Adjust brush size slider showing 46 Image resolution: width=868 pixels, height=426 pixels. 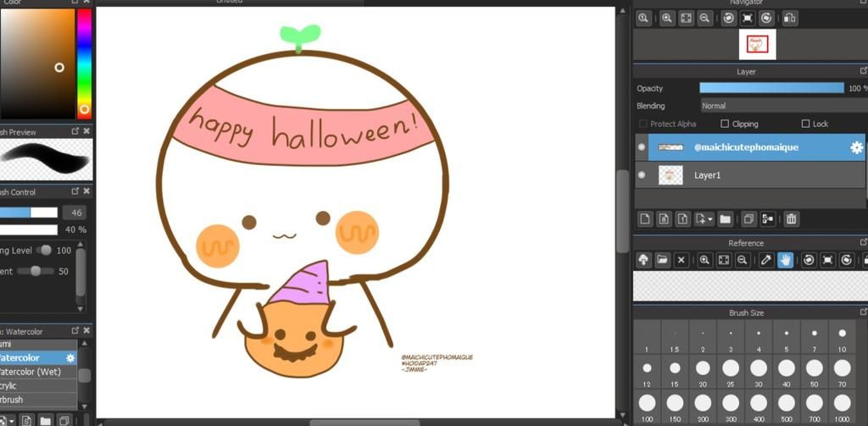[x=29, y=213]
